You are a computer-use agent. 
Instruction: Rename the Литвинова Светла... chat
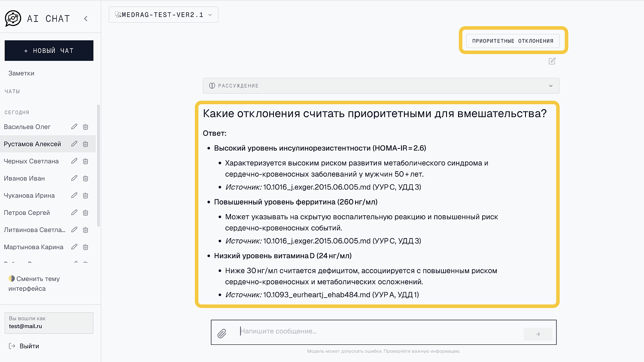(x=74, y=229)
